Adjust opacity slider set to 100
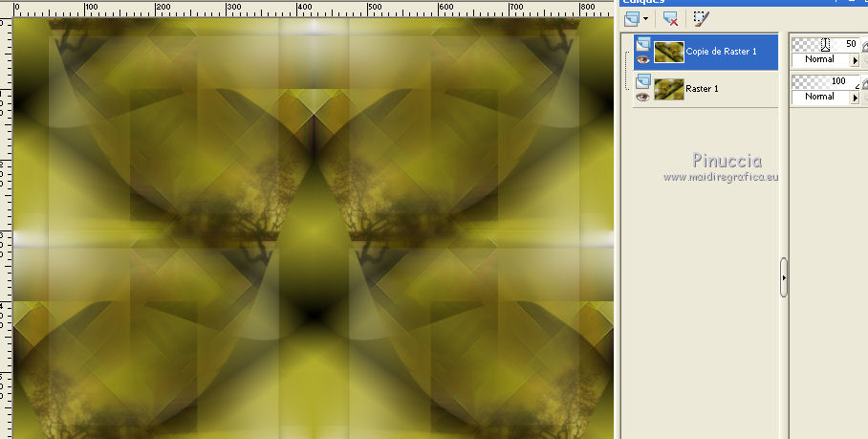Viewport: 868px width, 439px height. 825,82
